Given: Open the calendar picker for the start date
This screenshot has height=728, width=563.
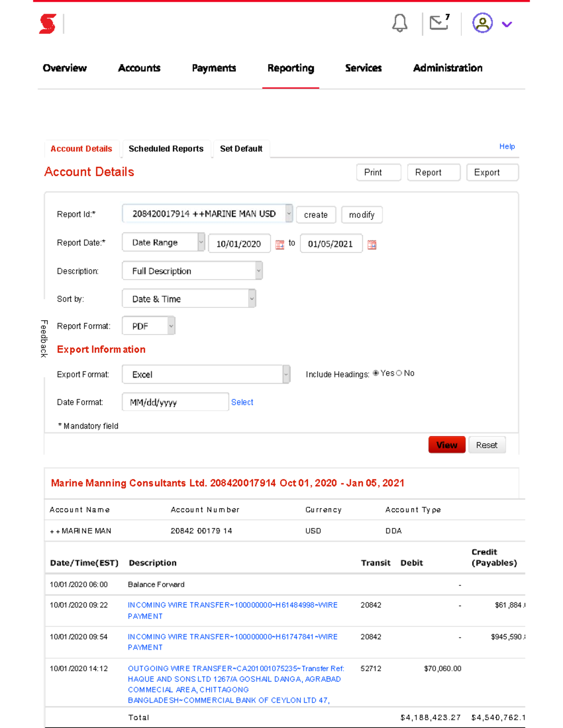Looking at the screenshot, I should pyautogui.click(x=280, y=244).
